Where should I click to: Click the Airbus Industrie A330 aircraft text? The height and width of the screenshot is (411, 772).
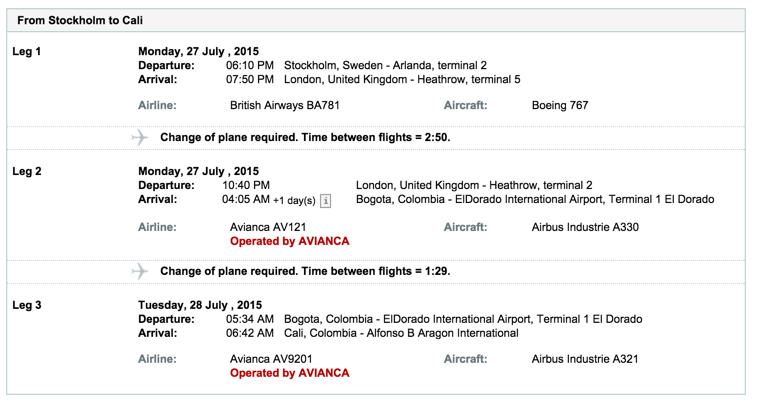[585, 227]
